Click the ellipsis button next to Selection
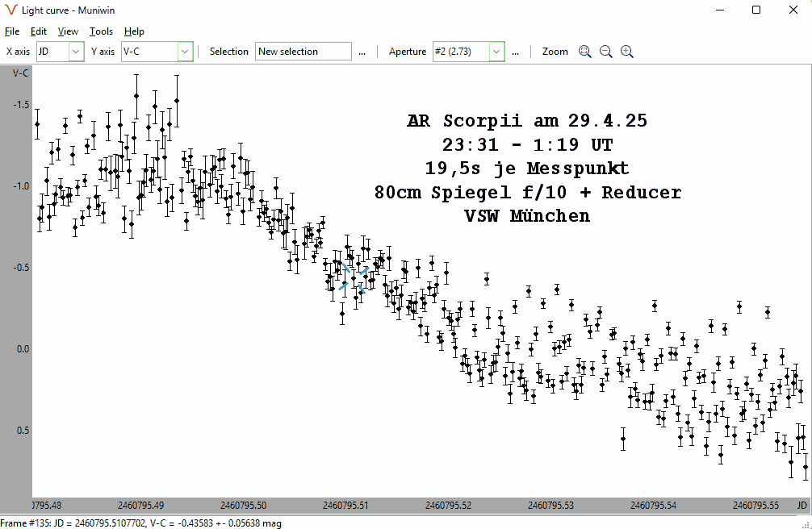The height and width of the screenshot is (529, 812). click(362, 52)
